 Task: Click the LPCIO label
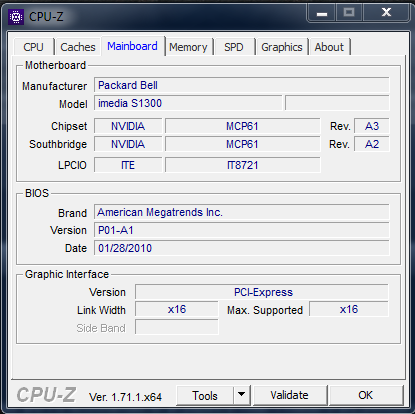tap(72, 165)
